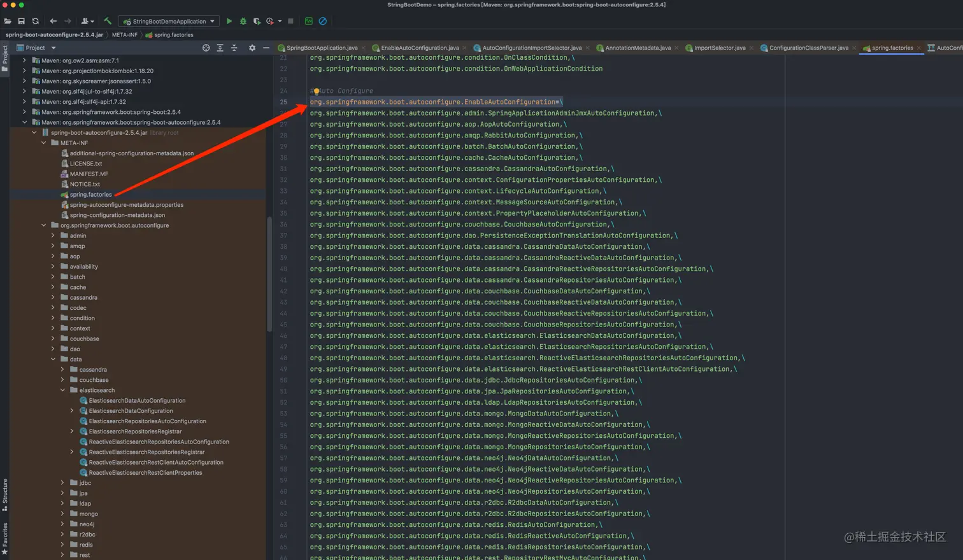Hide the Project panel with the minus icon
Screen dimensions: 963x560
click(266, 48)
